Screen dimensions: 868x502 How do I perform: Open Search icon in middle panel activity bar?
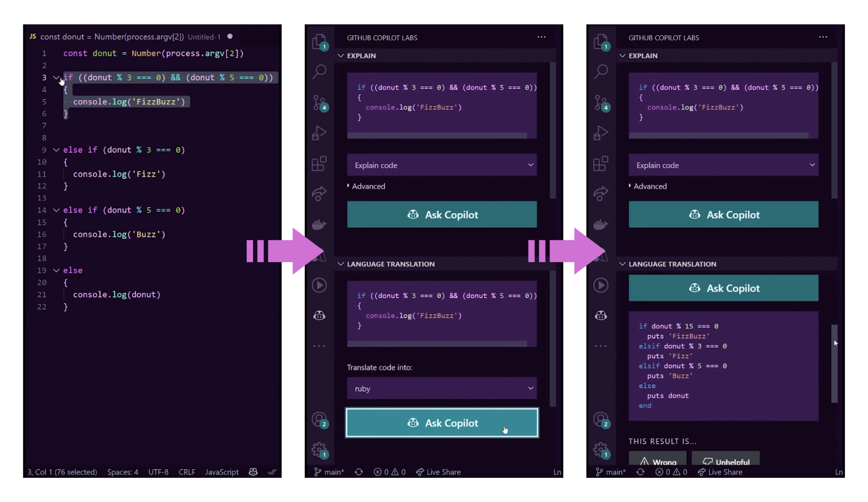pos(320,71)
